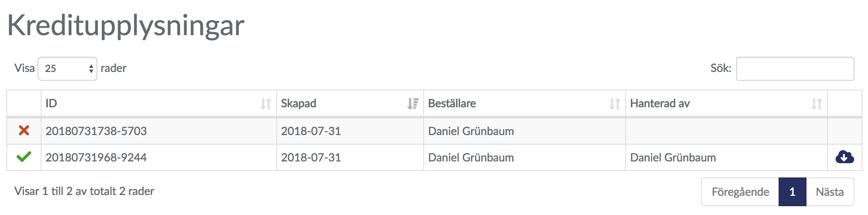868x215 pixels.
Task: Click the red X status icon
Action: pos(24,130)
